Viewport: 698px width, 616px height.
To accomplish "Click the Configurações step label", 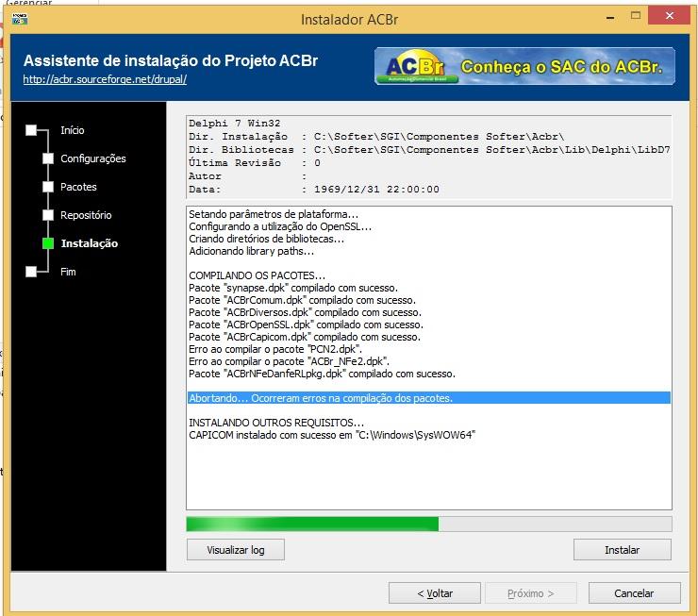I will coord(93,158).
